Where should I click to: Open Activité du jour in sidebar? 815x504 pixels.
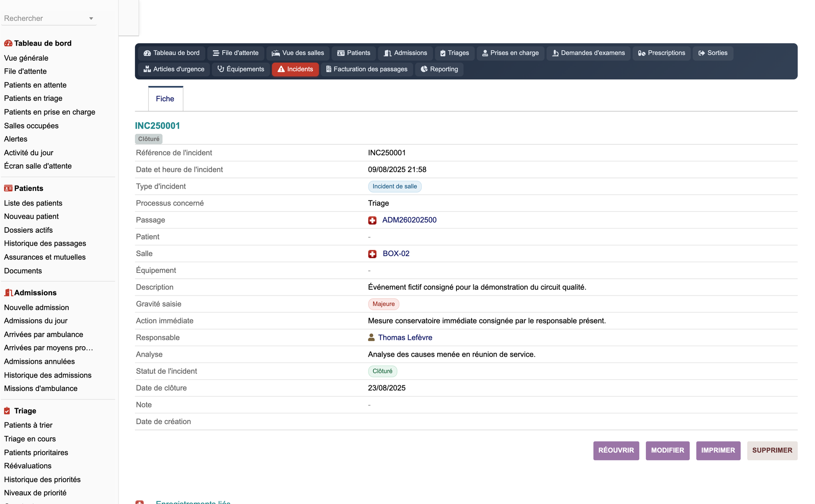(28, 153)
